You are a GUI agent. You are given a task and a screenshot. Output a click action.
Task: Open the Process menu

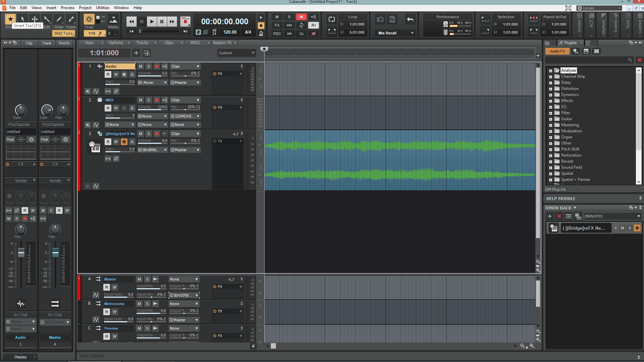point(68,7)
